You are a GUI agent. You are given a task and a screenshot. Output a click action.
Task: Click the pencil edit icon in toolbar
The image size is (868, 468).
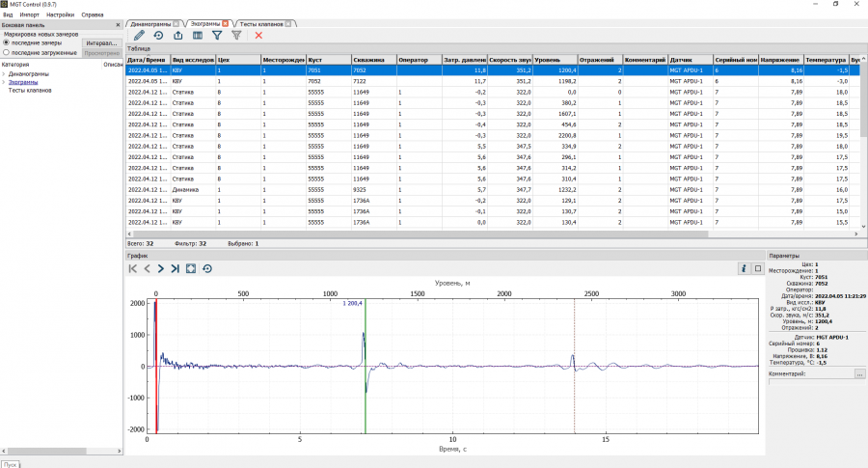[139, 36]
